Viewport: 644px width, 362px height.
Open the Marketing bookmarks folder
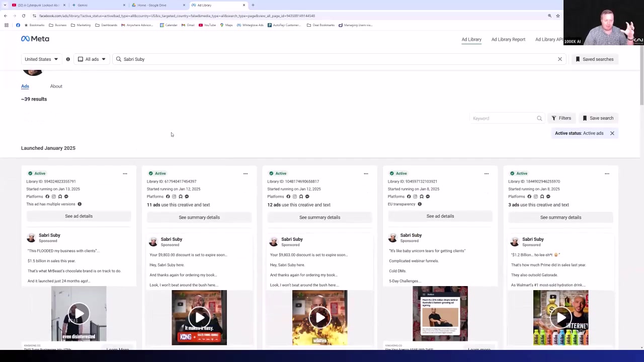[x=81, y=25]
